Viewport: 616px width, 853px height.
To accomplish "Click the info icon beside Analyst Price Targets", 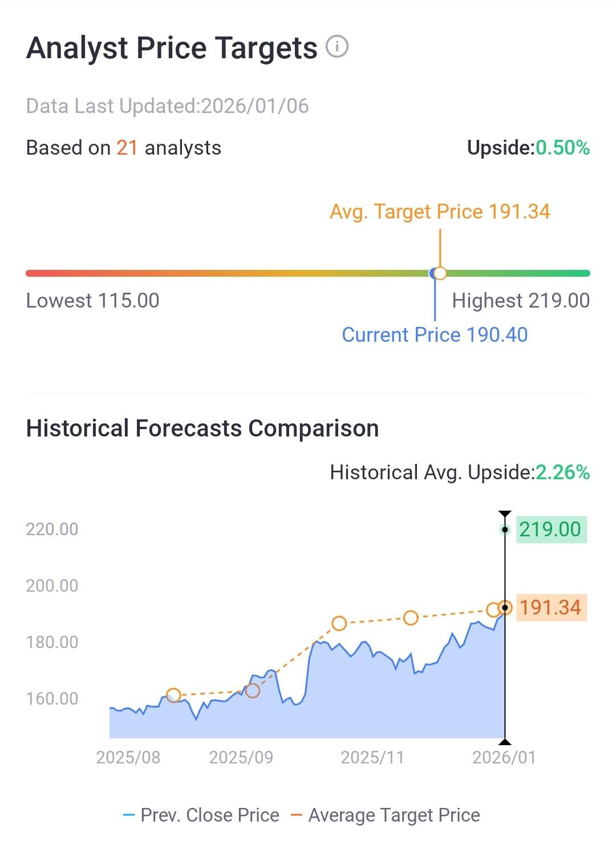I will click(x=337, y=47).
